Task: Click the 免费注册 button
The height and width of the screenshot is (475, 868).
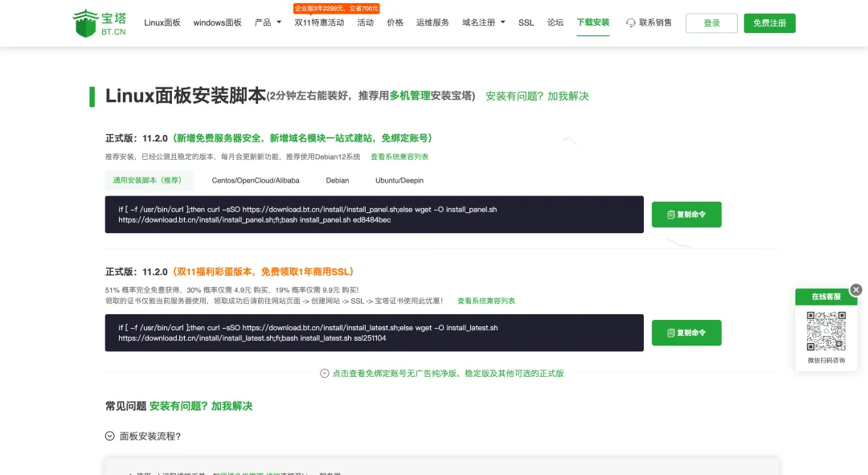Action: click(x=769, y=23)
